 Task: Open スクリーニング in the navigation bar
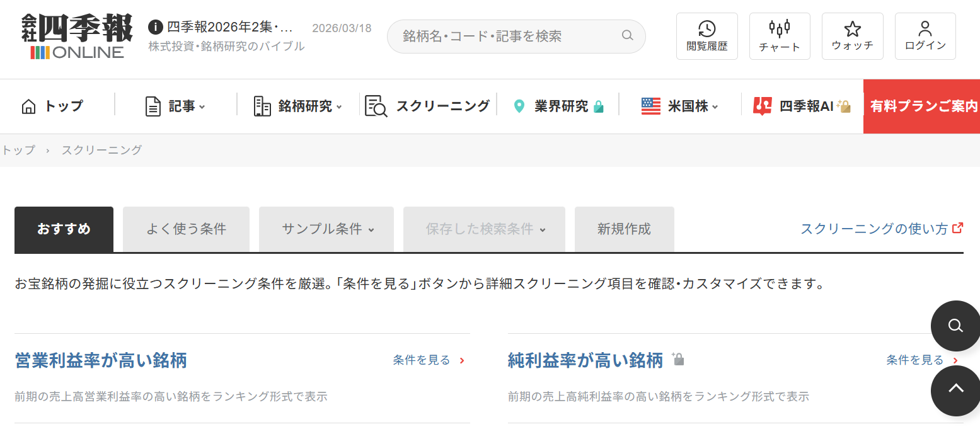428,106
